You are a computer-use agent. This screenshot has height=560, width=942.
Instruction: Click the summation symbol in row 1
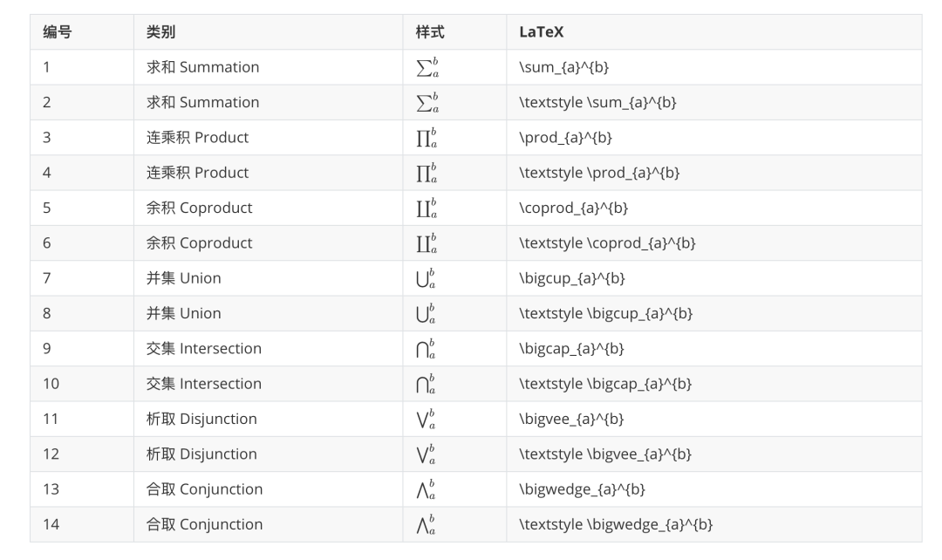point(427,67)
